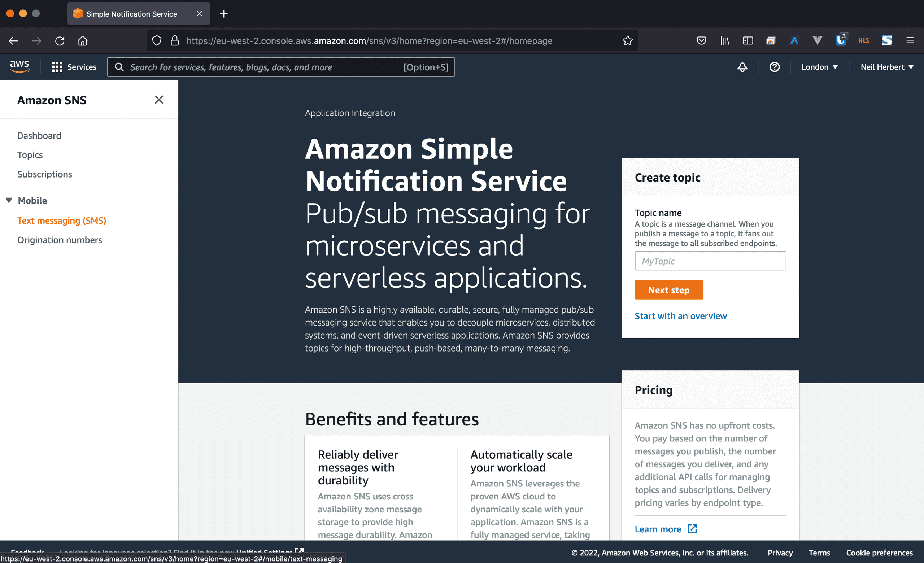Click the London region dropdown

point(818,67)
